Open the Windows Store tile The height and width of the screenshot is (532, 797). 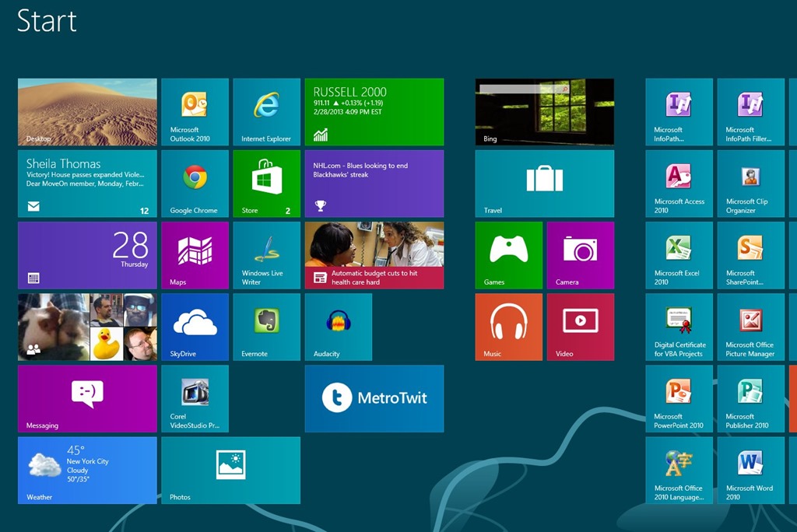pyautogui.click(x=266, y=183)
